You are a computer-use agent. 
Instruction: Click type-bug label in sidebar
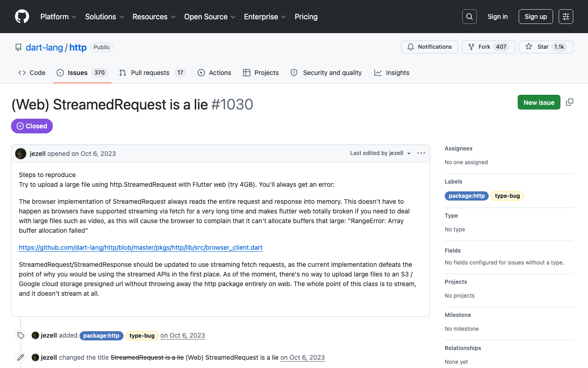click(507, 196)
